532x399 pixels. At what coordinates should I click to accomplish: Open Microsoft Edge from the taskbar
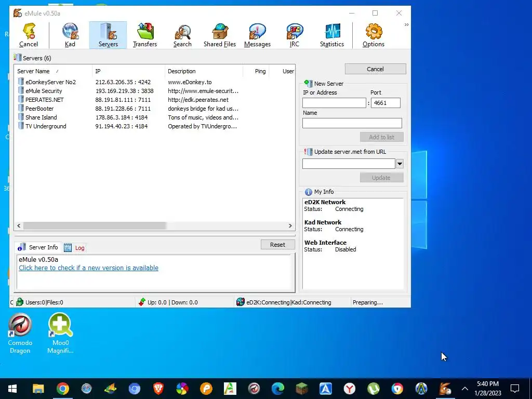pyautogui.click(x=278, y=389)
